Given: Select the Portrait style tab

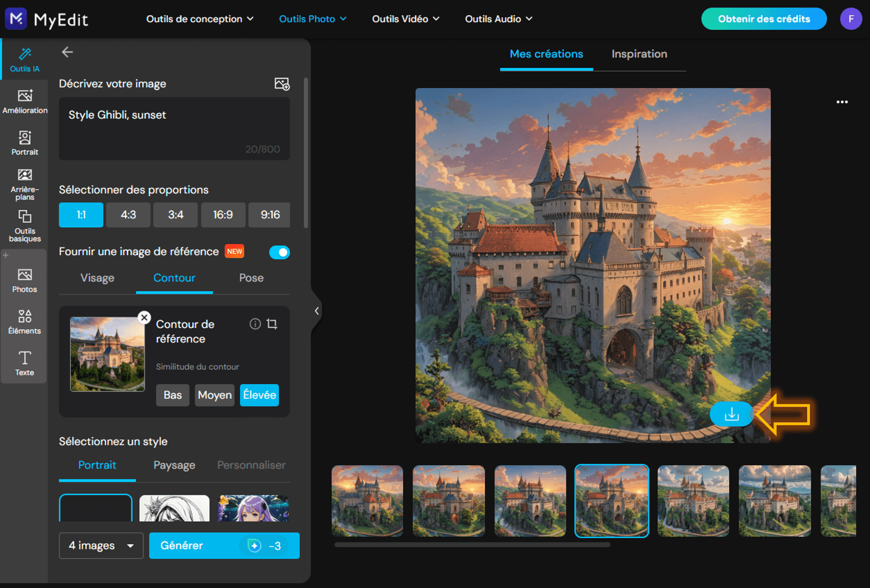Looking at the screenshot, I should click(x=97, y=465).
